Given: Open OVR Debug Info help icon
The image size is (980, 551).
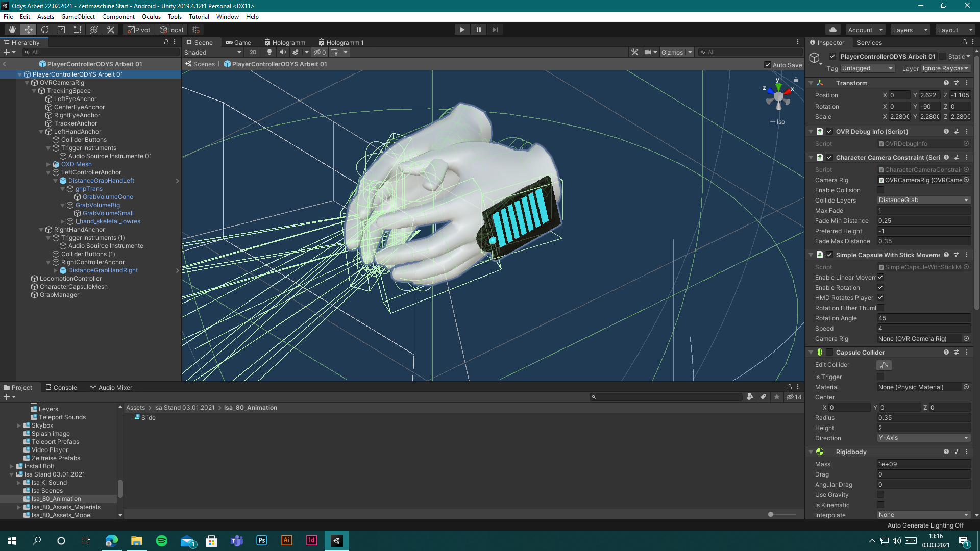Looking at the screenshot, I should (x=946, y=131).
